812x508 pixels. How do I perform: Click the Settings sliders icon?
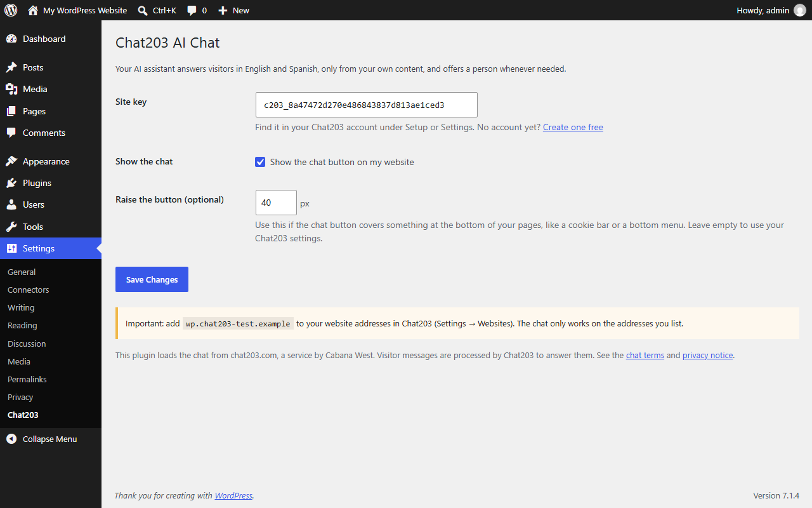click(11, 248)
